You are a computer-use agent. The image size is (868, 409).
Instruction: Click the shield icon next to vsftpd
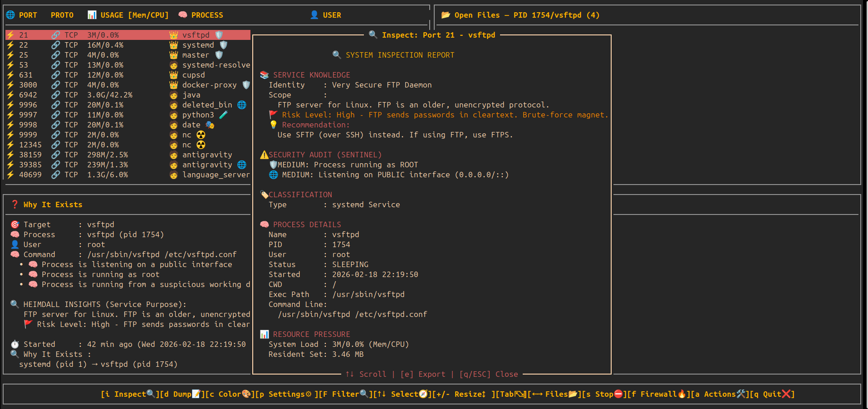click(x=219, y=35)
